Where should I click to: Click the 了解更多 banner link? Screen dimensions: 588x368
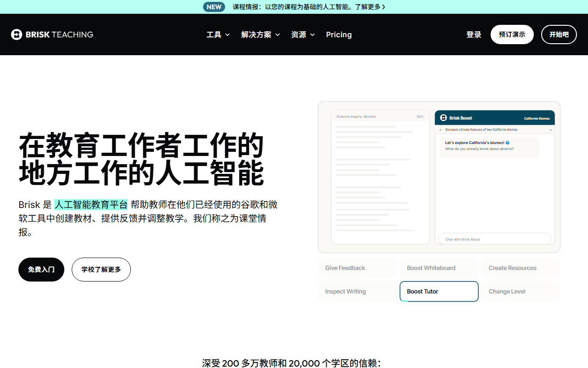[370, 7]
